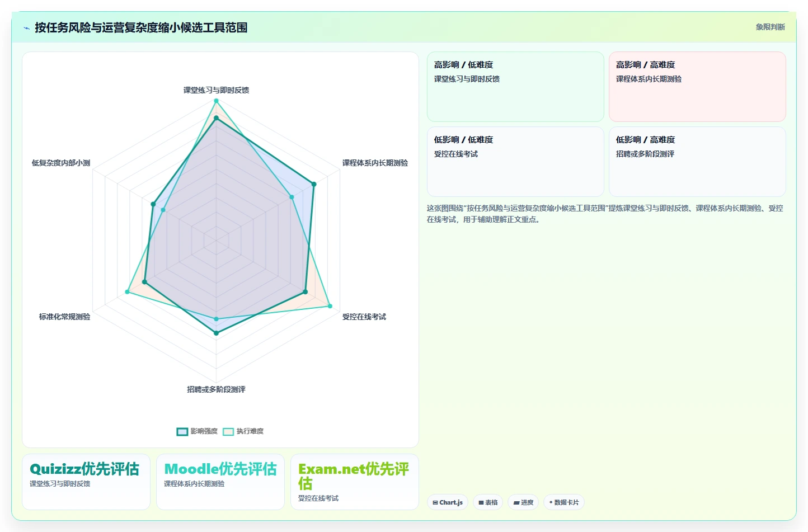This screenshot has width=808, height=532.
Task: Click the 数据卡片 tag chip
Action: pyautogui.click(x=564, y=502)
